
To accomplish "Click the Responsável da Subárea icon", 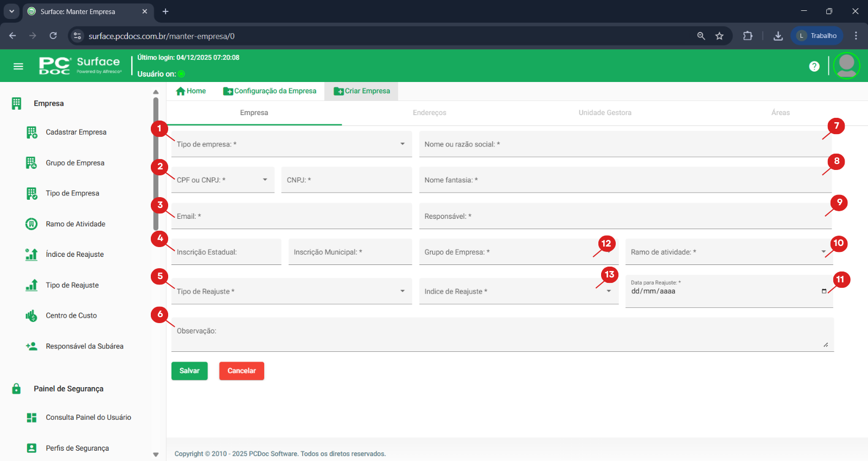I will (31, 346).
